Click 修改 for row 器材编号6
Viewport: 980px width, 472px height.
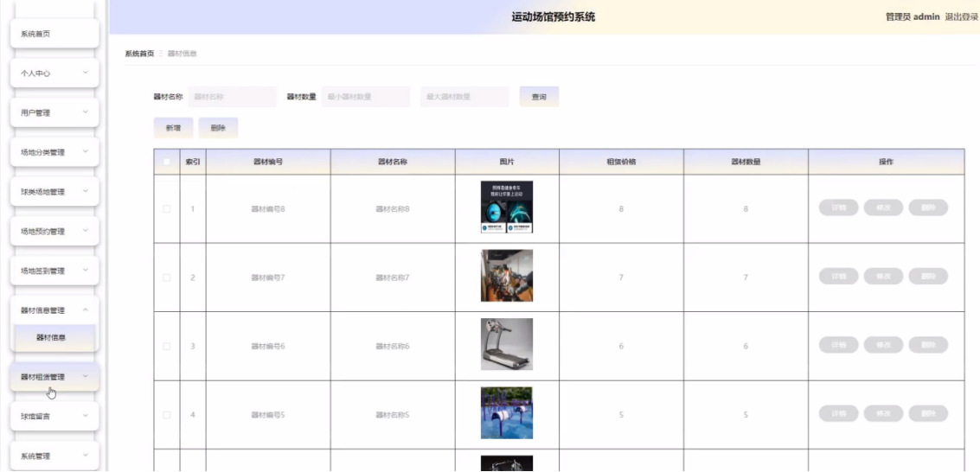[884, 345]
